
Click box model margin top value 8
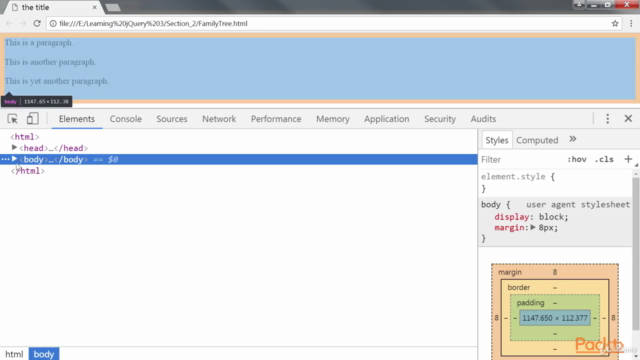pyautogui.click(x=555, y=272)
